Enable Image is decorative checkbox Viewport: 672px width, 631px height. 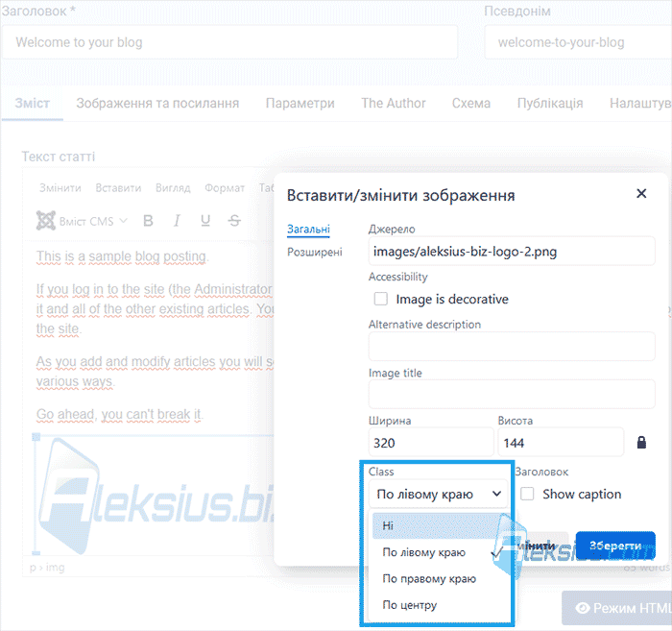coord(380,299)
